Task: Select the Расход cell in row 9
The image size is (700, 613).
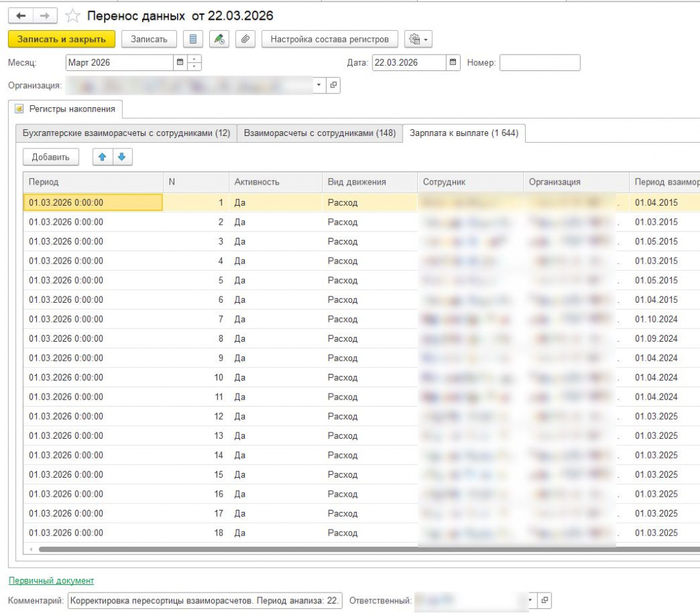Action: tap(370, 358)
